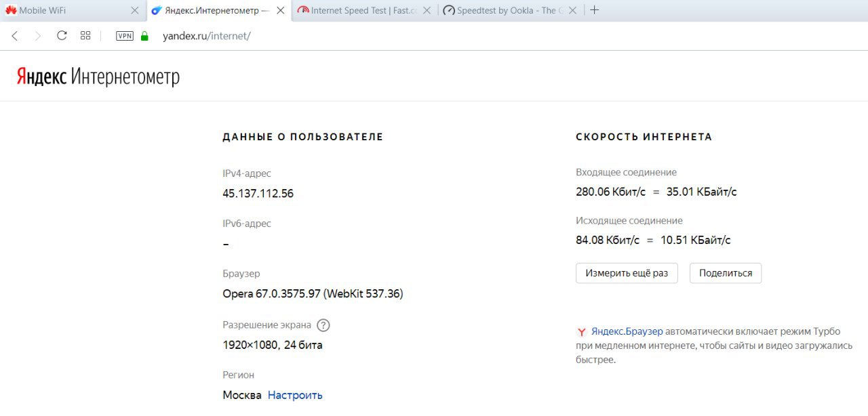Close the Speedtest by Ookla tab
Viewport: 868px width, 416px height.
573,10
